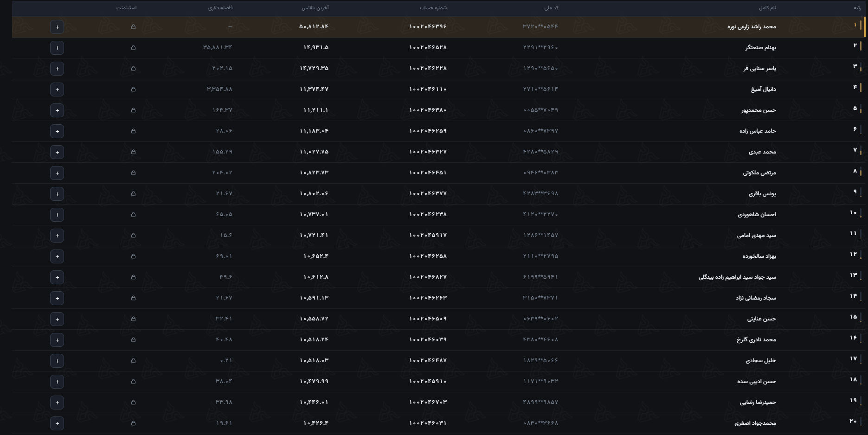868x435 pixels.
Task: Expand the rank 1 row with the plus button
Action: pos(57,27)
